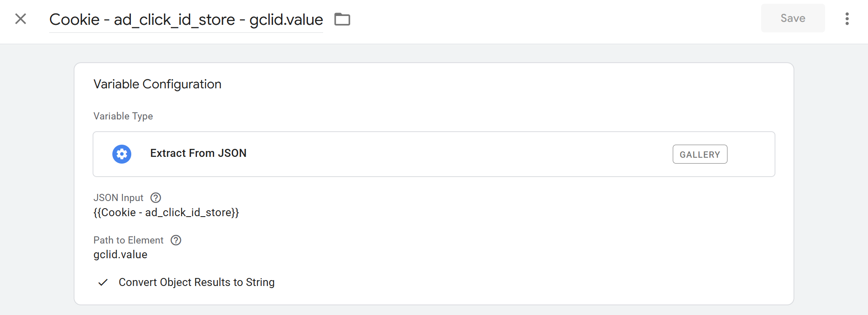Open the Path to Element help tooltip
The height and width of the screenshot is (315, 868).
[176, 240]
